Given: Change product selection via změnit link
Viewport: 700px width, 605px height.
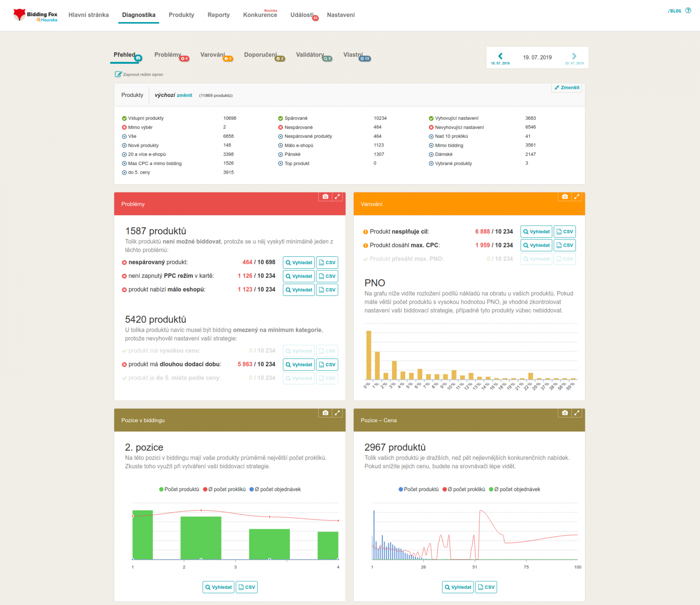Looking at the screenshot, I should [184, 95].
